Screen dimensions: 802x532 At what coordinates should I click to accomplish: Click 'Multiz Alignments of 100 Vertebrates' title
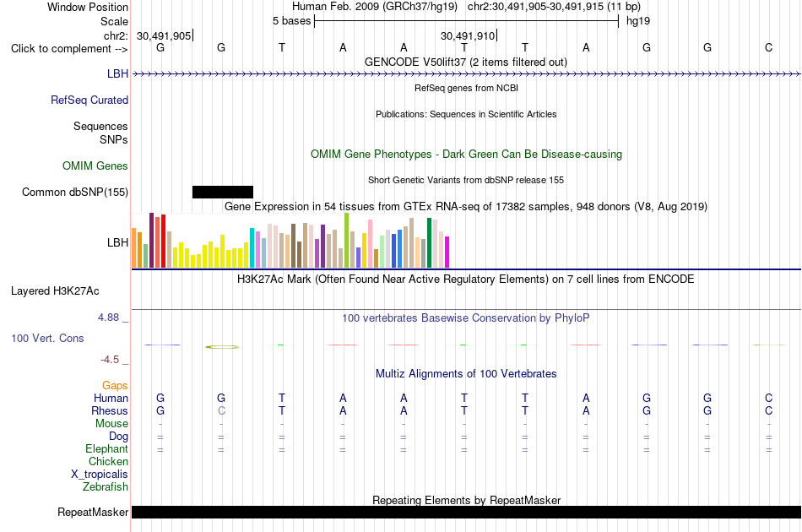pyautogui.click(x=466, y=373)
